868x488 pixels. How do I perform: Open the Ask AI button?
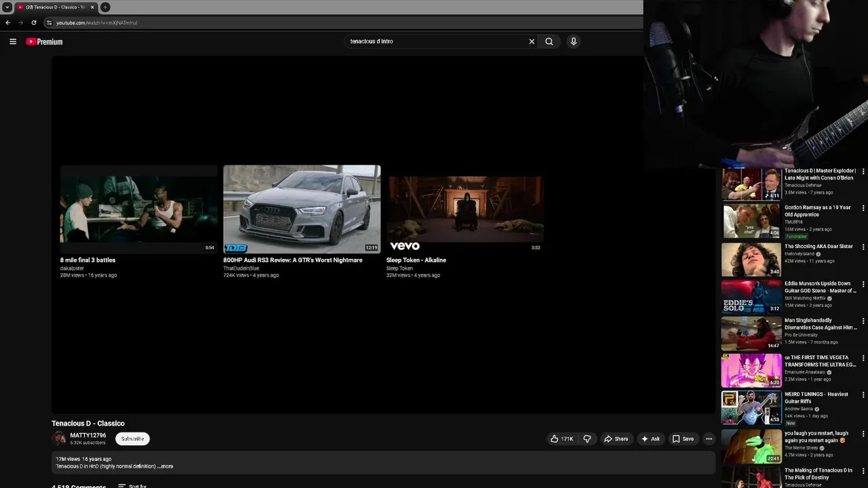pyautogui.click(x=650, y=439)
